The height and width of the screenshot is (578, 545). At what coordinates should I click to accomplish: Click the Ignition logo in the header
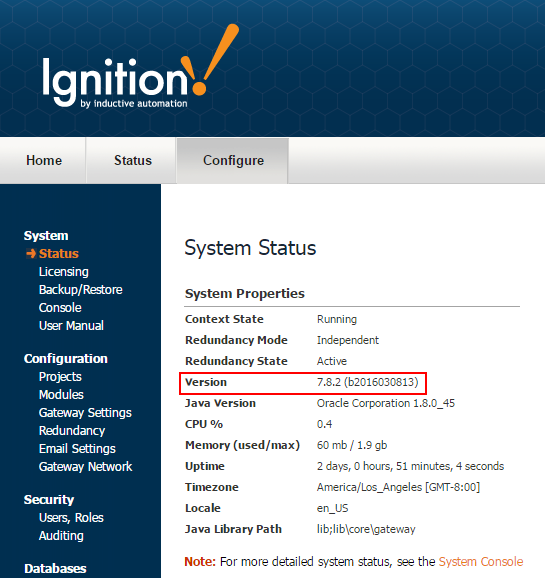click(140, 66)
